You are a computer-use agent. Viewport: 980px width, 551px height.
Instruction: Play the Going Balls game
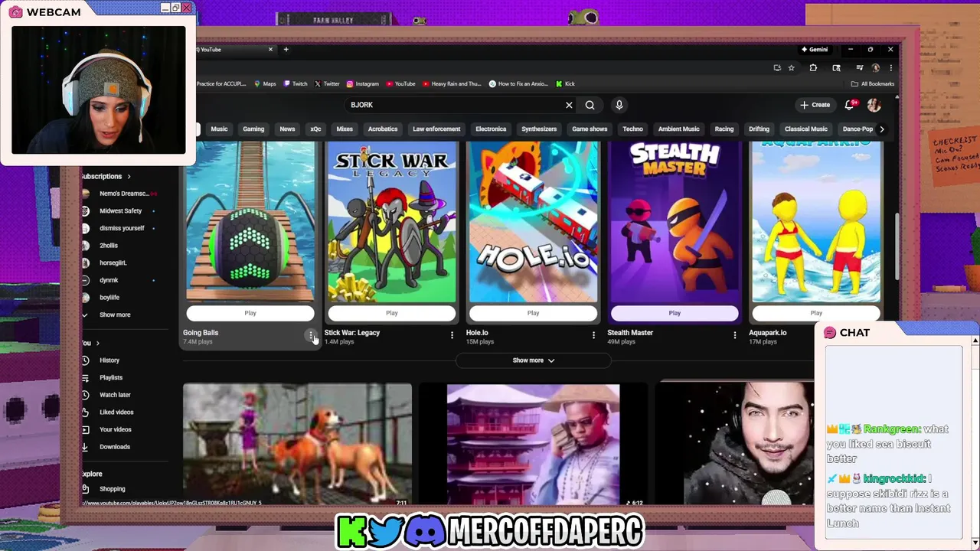point(250,313)
